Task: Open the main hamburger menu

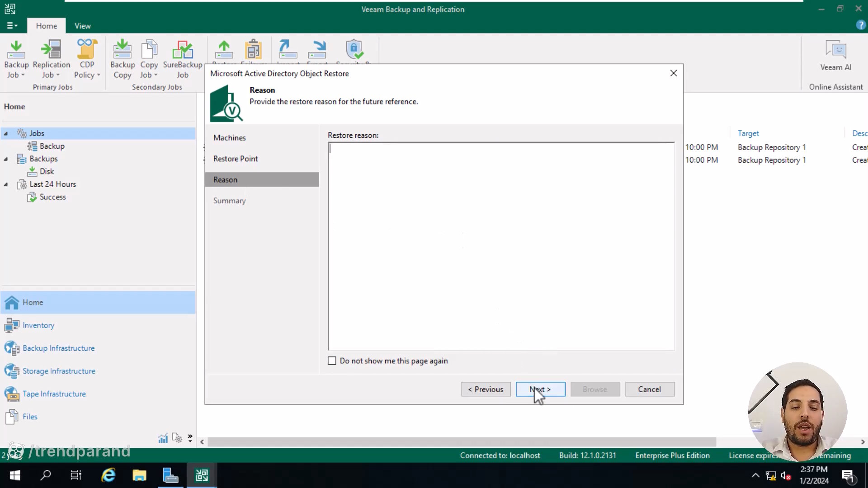Action: coord(12,26)
